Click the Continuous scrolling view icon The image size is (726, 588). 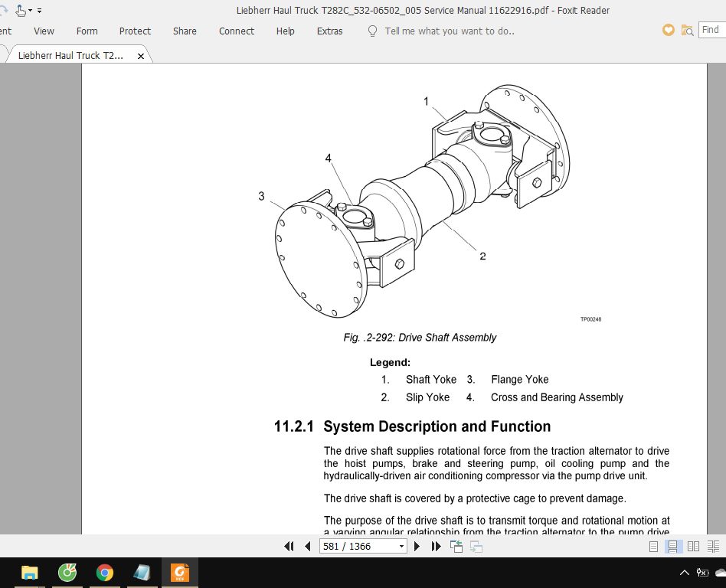point(673,546)
